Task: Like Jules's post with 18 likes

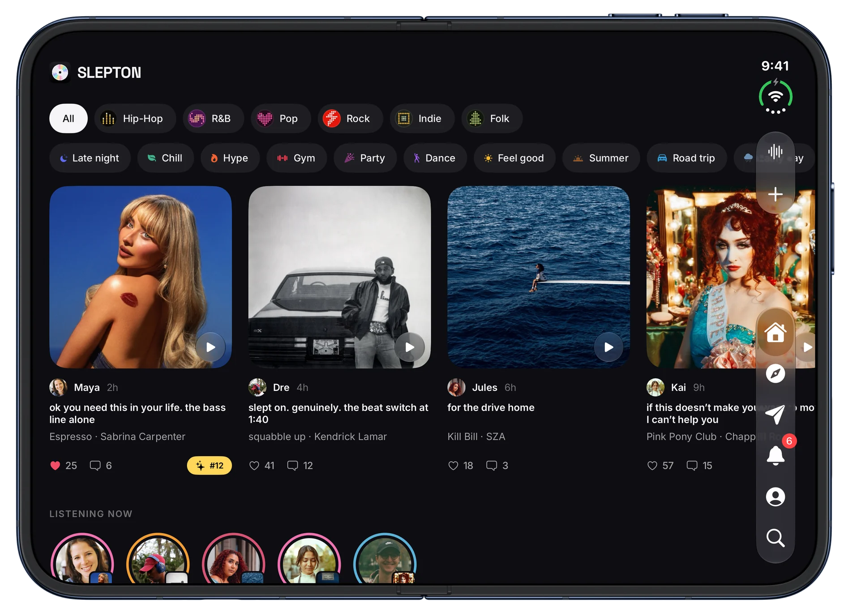Action: tap(453, 466)
